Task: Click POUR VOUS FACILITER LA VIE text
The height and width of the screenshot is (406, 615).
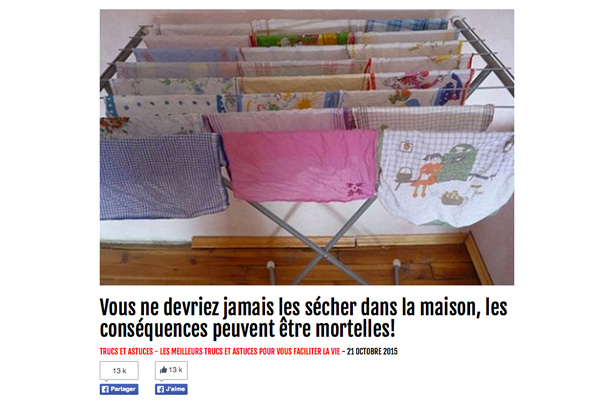Action: point(299,351)
